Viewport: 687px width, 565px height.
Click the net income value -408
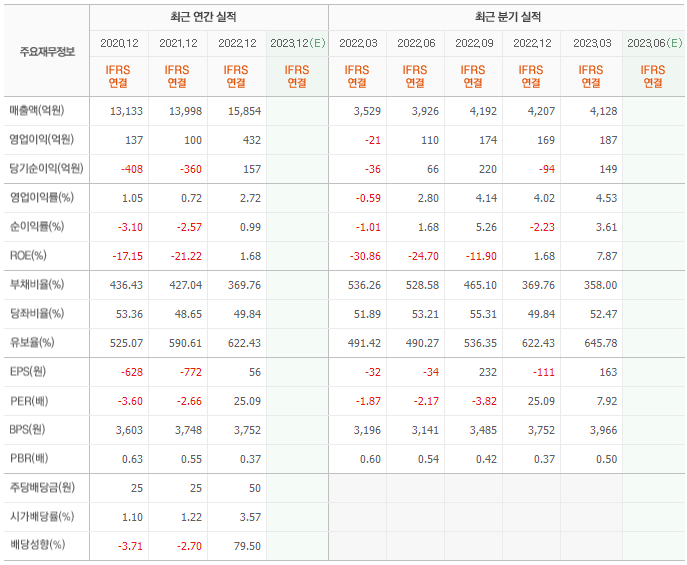click(132, 169)
